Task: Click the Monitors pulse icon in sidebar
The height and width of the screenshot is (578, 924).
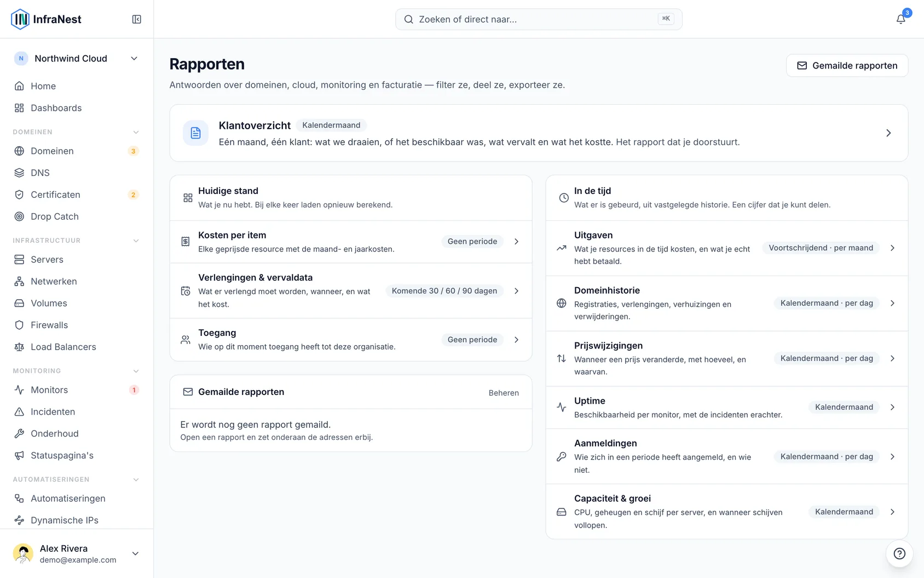Action: (19, 390)
